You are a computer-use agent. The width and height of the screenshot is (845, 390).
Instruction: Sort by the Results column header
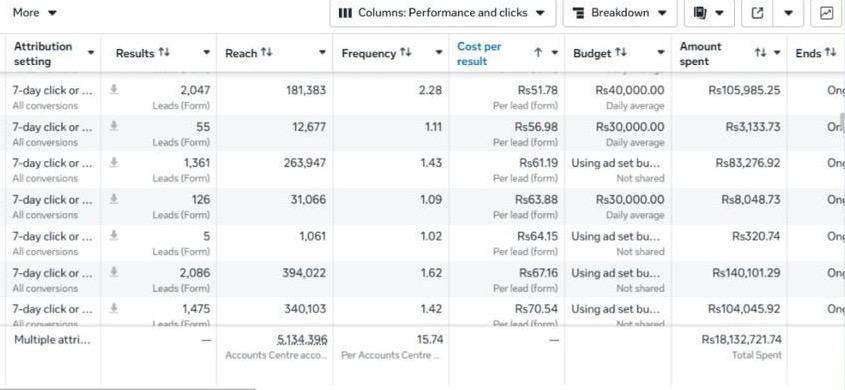coord(143,53)
